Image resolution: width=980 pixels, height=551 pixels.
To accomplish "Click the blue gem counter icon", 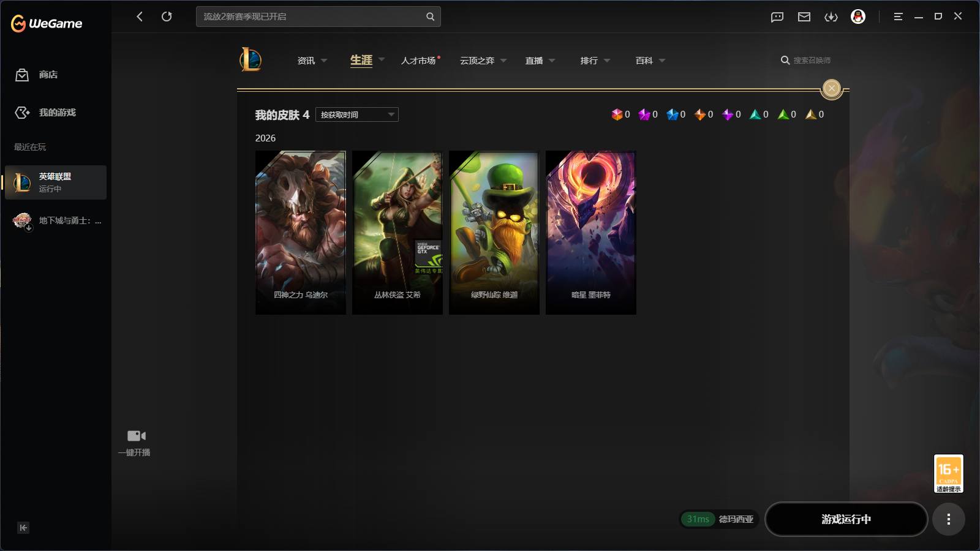I will (x=673, y=114).
